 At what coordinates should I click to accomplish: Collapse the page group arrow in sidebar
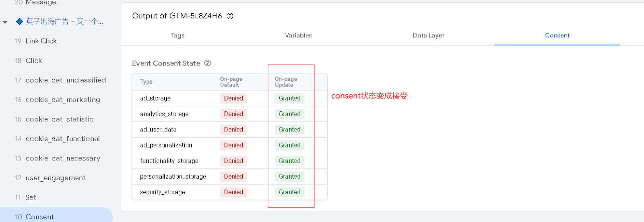click(5, 22)
